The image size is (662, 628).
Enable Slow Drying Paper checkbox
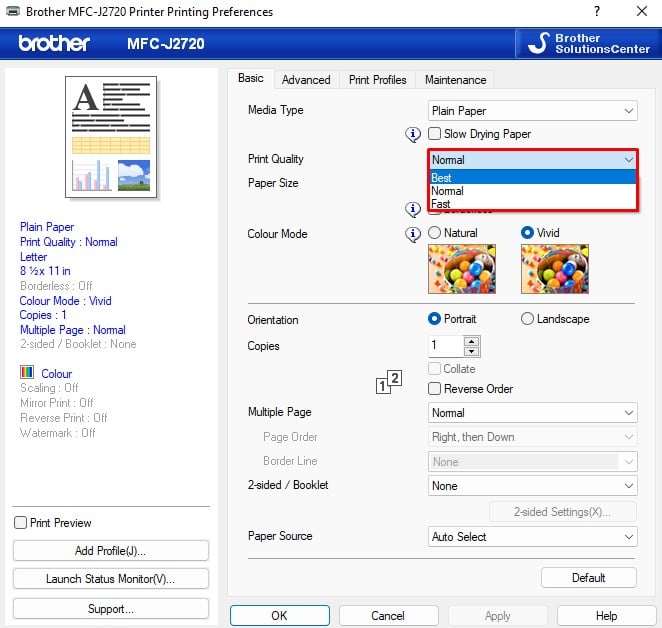tap(434, 134)
